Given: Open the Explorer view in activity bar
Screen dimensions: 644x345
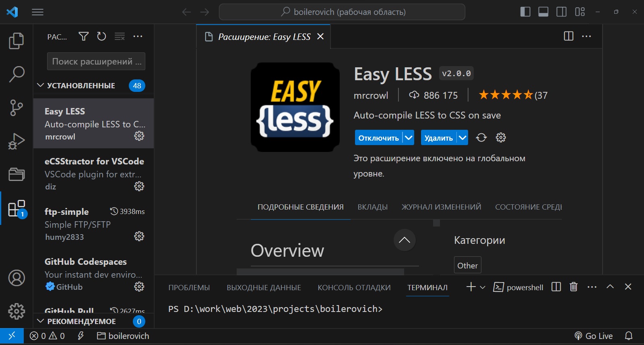Looking at the screenshot, I should 17,41.
